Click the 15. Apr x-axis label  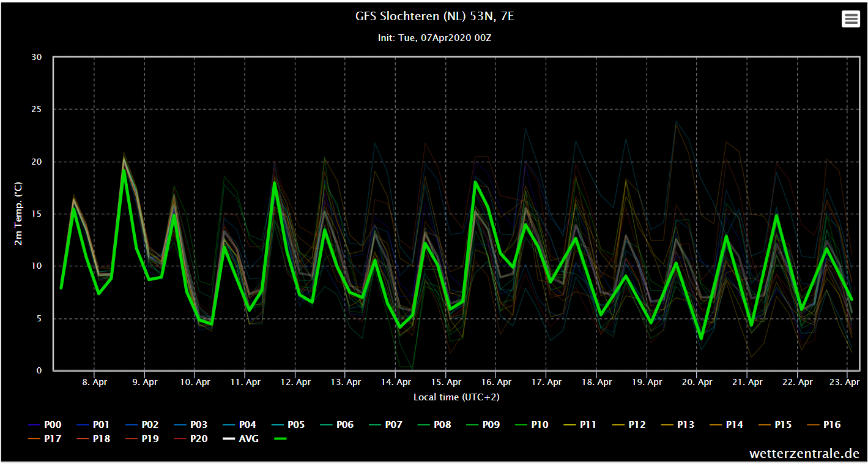[x=446, y=382]
